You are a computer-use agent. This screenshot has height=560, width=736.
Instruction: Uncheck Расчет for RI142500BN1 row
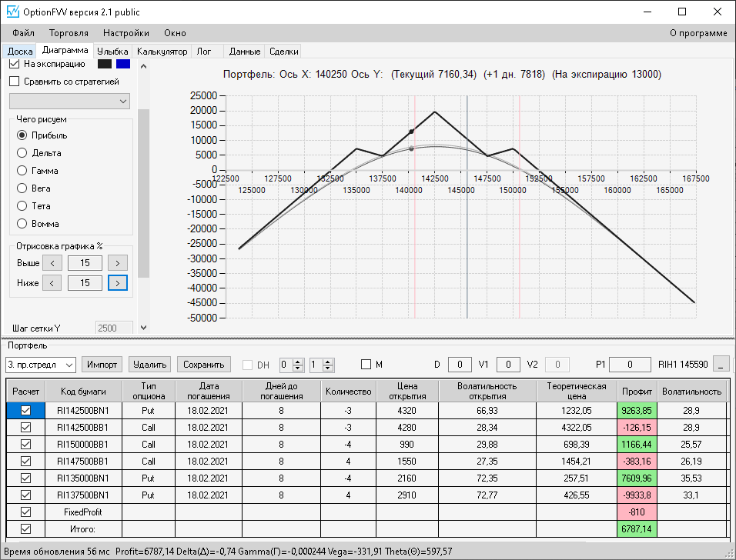click(x=26, y=411)
